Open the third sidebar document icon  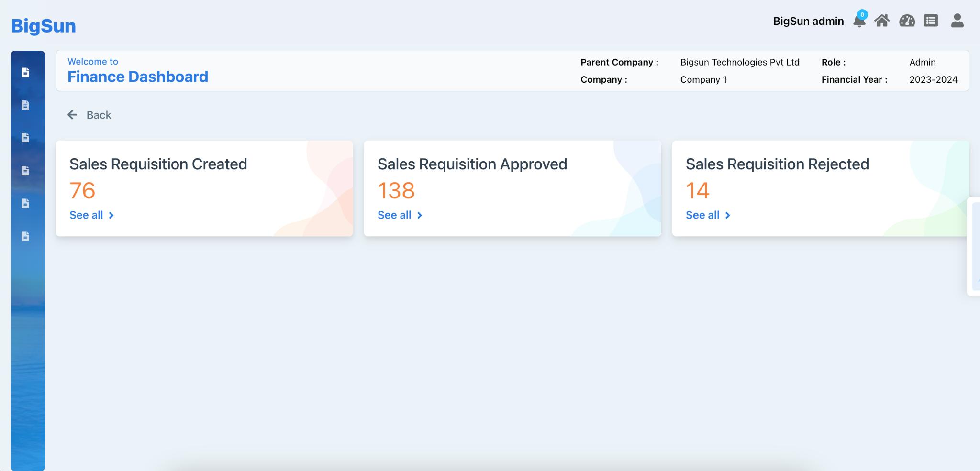click(x=26, y=138)
